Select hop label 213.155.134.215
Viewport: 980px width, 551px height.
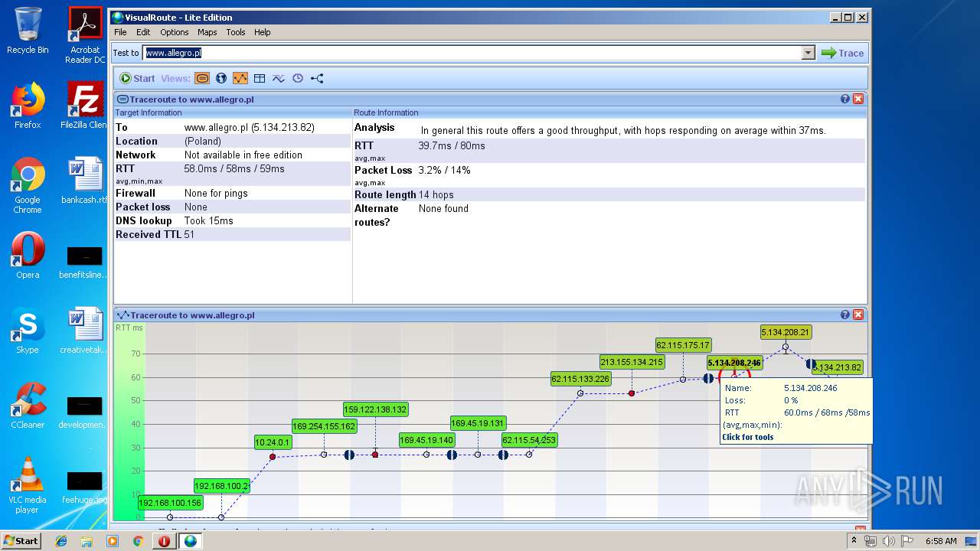click(632, 362)
